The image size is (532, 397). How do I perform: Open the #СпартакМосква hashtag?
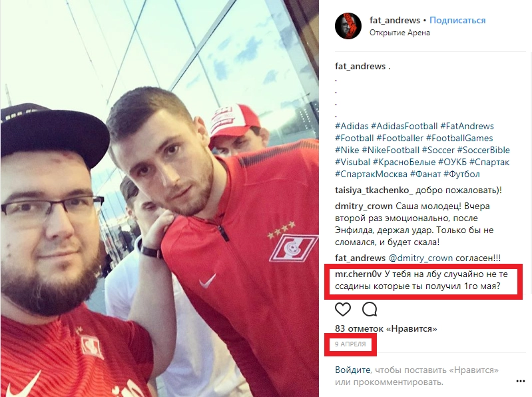(371, 175)
